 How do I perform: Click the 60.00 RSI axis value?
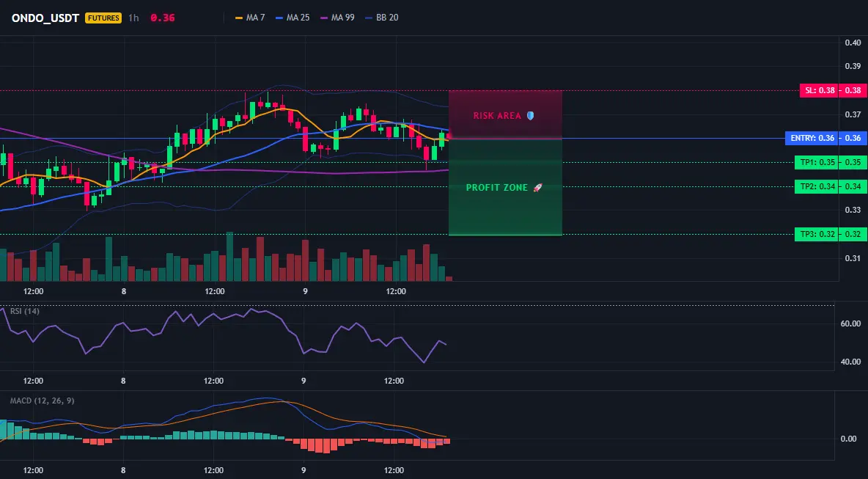[851, 323]
